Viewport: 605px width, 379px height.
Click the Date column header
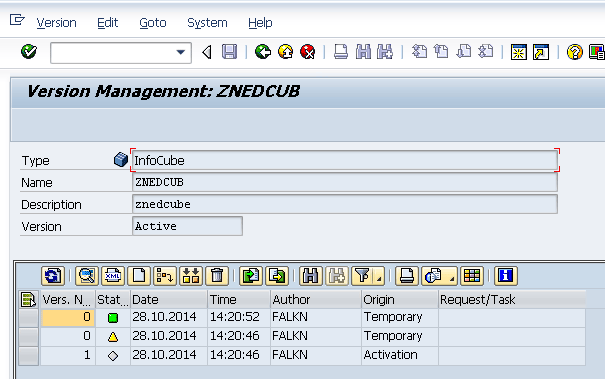pyautogui.click(x=169, y=299)
